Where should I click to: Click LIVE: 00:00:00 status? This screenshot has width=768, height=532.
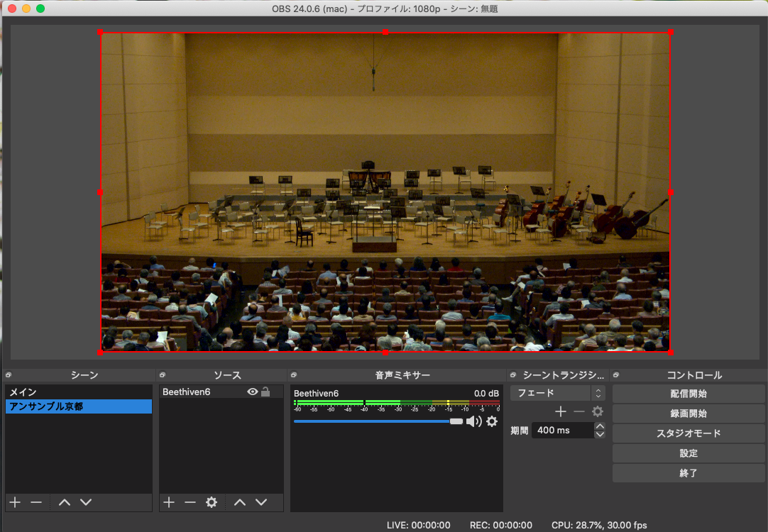click(x=419, y=525)
